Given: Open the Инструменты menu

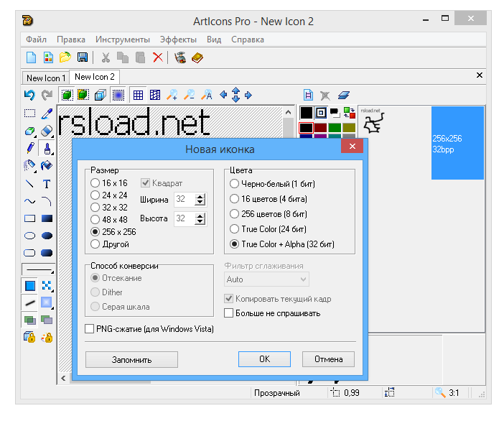Looking at the screenshot, I should 123,40.
